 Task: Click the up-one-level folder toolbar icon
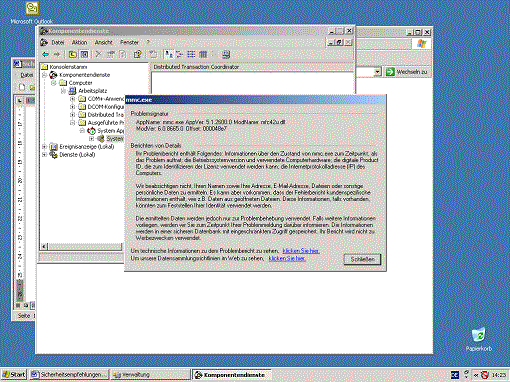coord(73,54)
